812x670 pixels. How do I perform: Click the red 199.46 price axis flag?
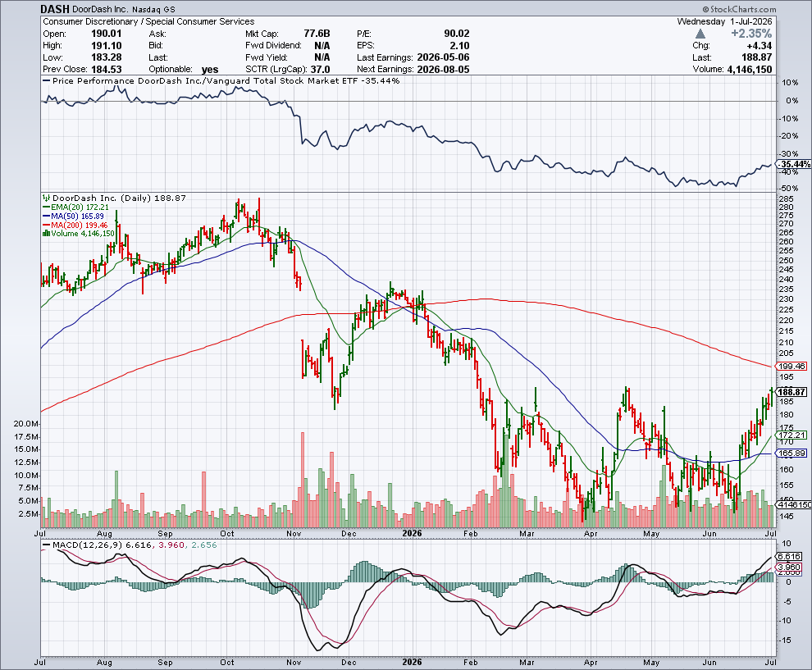(791, 366)
